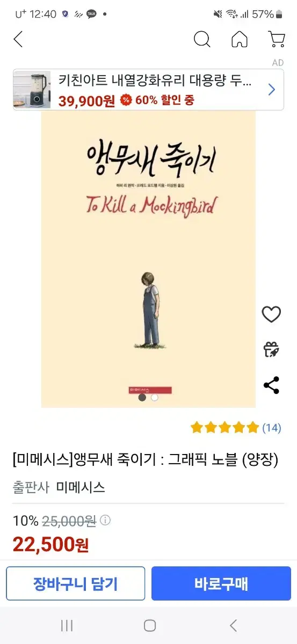Tap the 바로구매 button
This screenshot has width=297, height=644.
pos(221,583)
